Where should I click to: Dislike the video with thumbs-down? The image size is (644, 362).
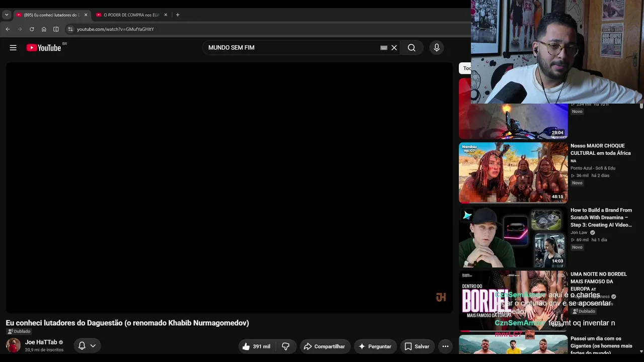pyautogui.click(x=286, y=346)
